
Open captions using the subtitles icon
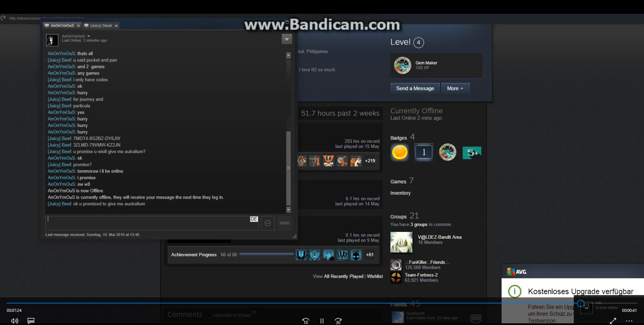click(x=31, y=321)
